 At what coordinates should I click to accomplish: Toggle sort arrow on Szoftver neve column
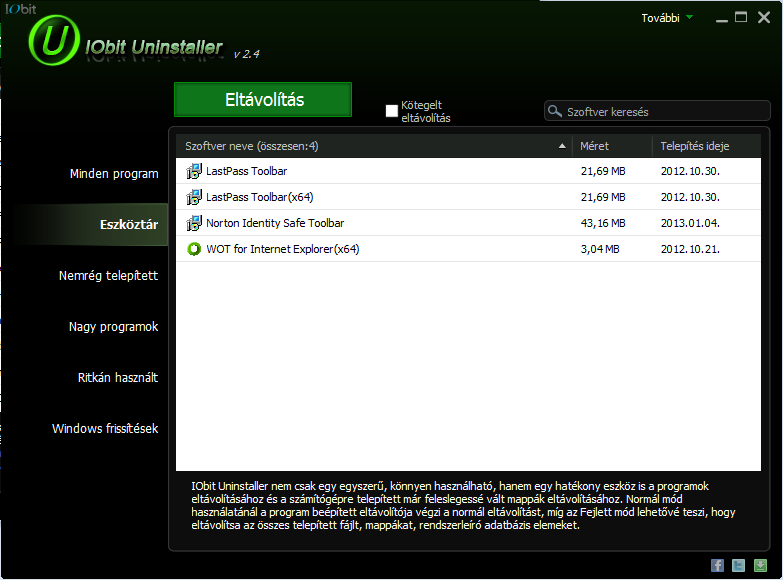pos(562,146)
